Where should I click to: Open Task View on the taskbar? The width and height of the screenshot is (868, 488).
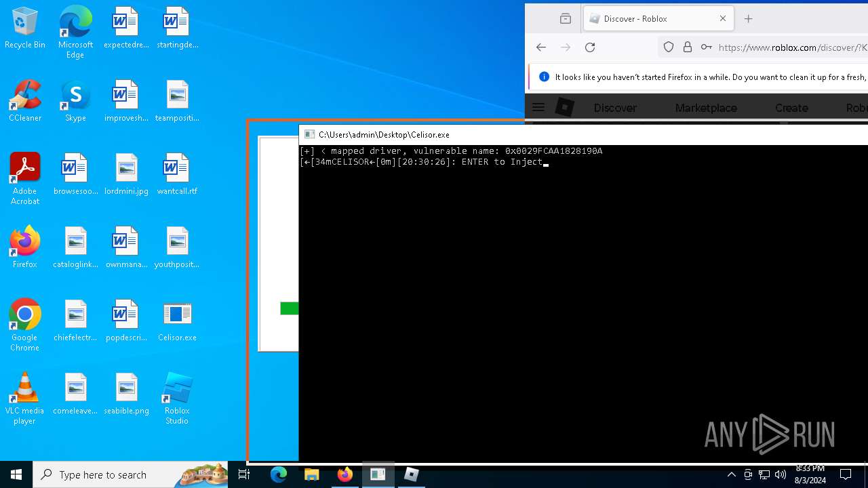pos(244,474)
